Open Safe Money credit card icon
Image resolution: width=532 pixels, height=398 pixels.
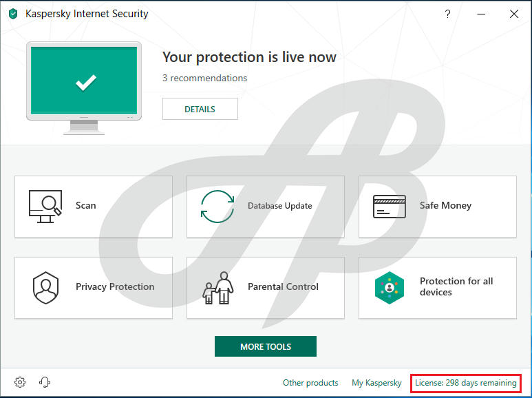(390, 206)
